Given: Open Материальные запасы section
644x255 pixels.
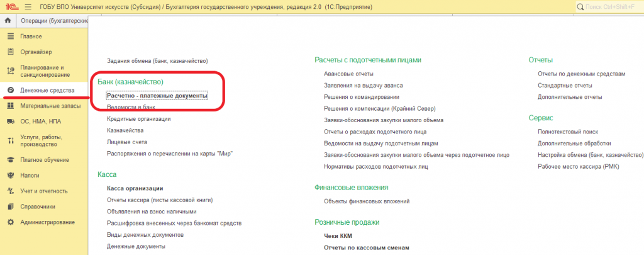Looking at the screenshot, I should click(x=50, y=106).
